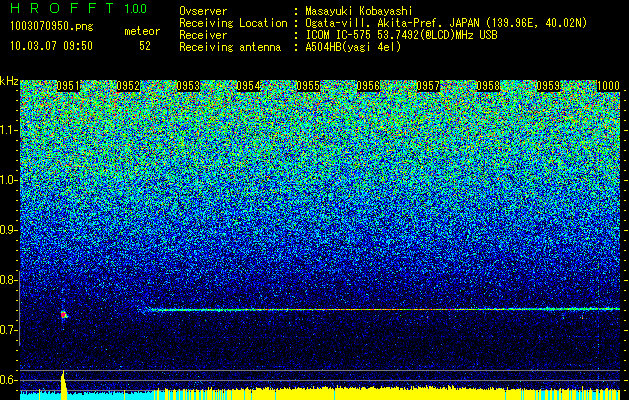Click the 1.0.0 version number

point(136,8)
